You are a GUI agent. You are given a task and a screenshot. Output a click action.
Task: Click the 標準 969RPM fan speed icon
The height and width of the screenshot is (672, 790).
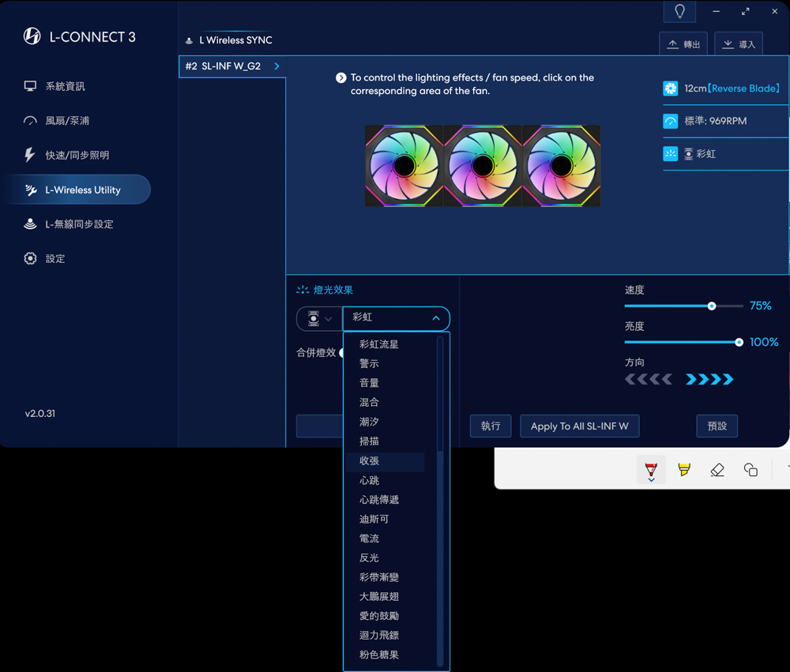click(x=671, y=122)
